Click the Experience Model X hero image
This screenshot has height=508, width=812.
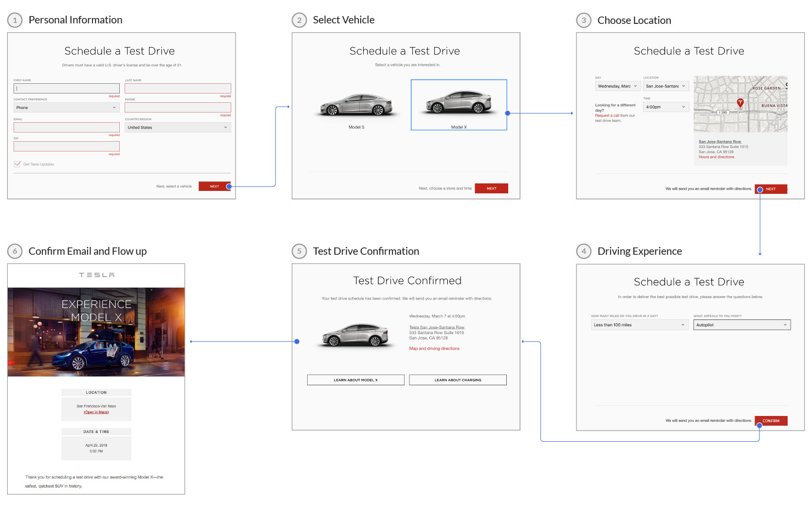[96, 332]
